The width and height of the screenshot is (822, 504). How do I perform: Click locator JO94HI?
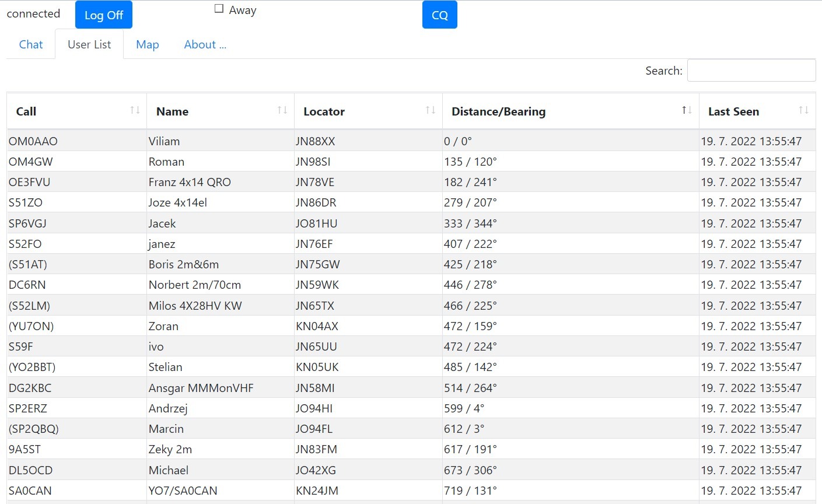(x=314, y=408)
